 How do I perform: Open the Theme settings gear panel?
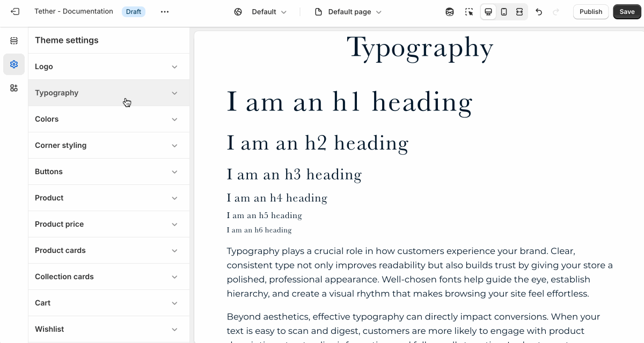14,64
